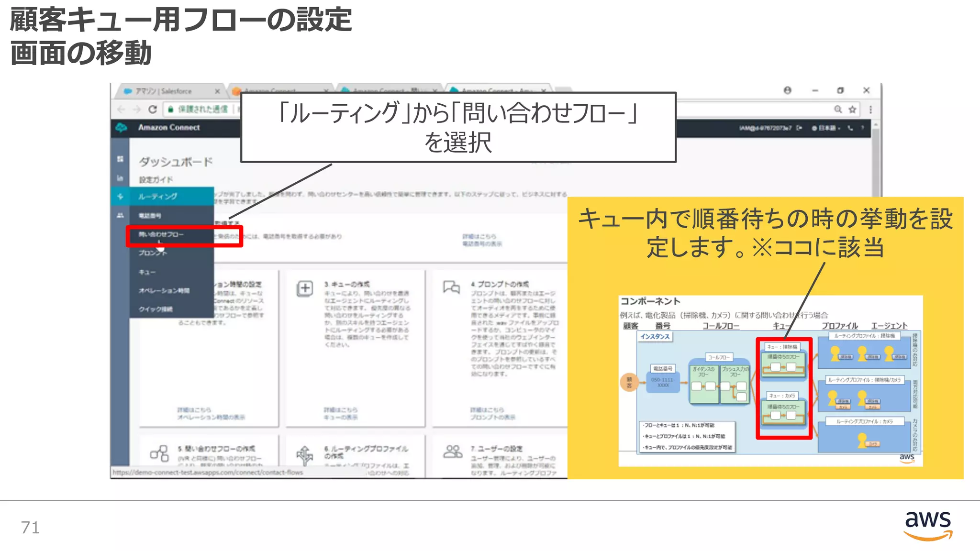The image size is (980, 551).
Task: Open the 電話番号 submenu entry
Action: click(x=150, y=216)
